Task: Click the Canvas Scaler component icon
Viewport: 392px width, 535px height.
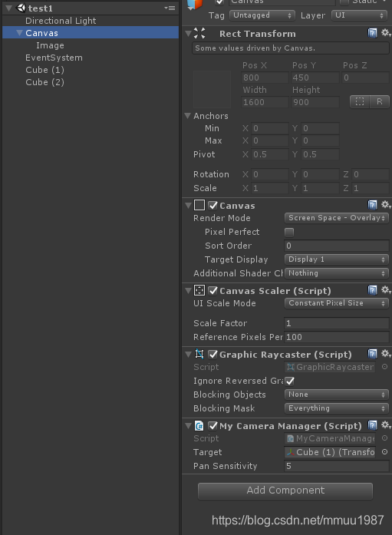Action: 199,290
